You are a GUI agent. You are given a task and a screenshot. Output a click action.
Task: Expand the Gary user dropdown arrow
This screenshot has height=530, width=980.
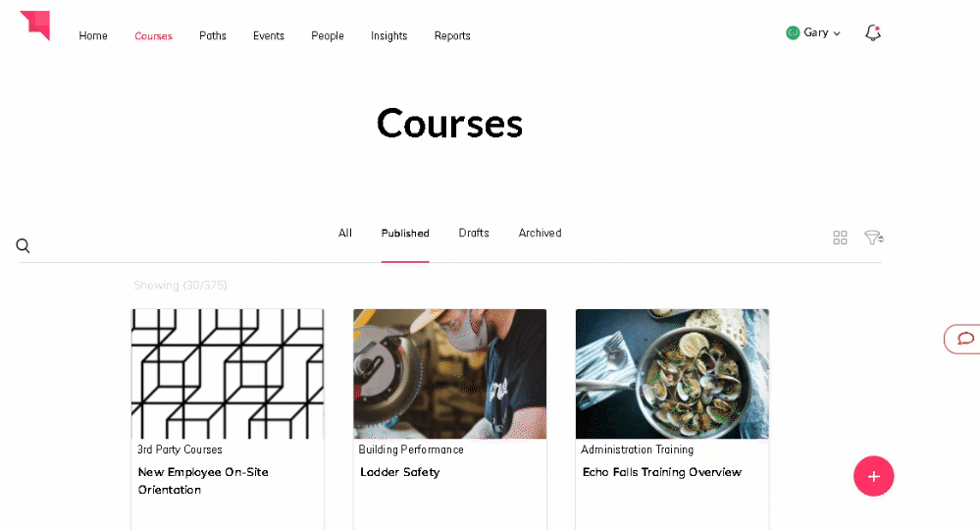[x=837, y=33]
